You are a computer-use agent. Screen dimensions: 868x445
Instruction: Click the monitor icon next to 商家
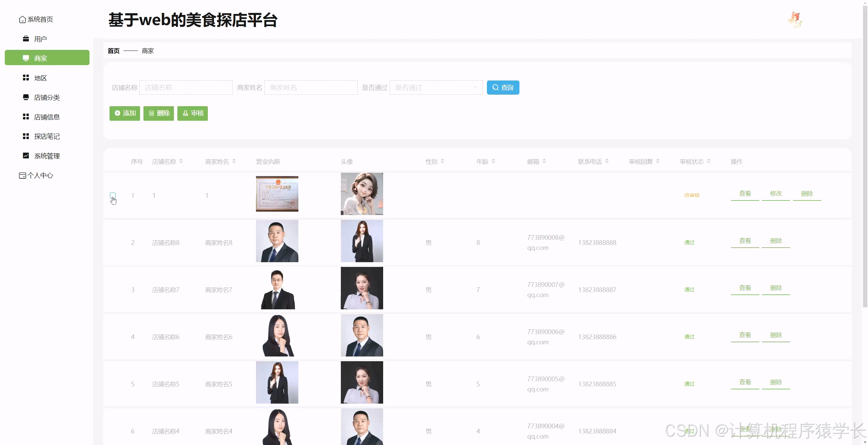click(26, 58)
